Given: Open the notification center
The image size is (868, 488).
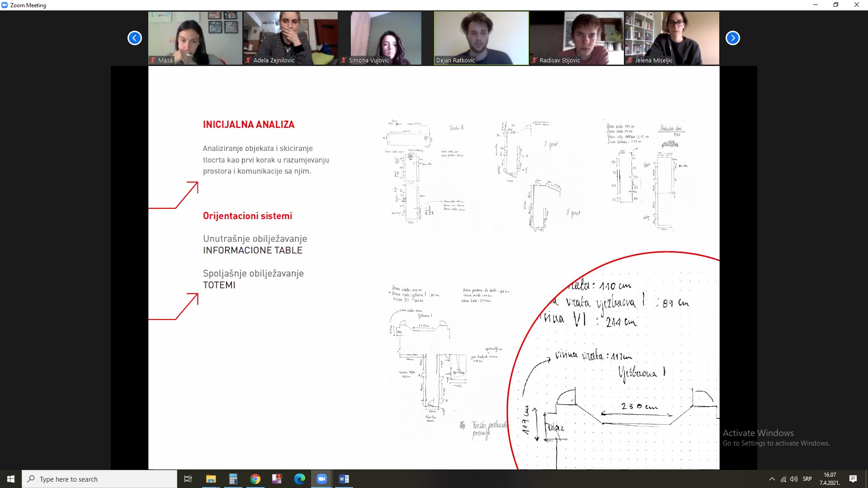Looking at the screenshot, I should 853,479.
